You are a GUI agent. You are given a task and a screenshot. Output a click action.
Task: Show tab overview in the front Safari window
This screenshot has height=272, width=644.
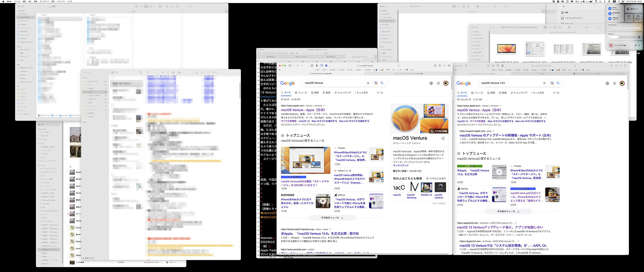449,65
